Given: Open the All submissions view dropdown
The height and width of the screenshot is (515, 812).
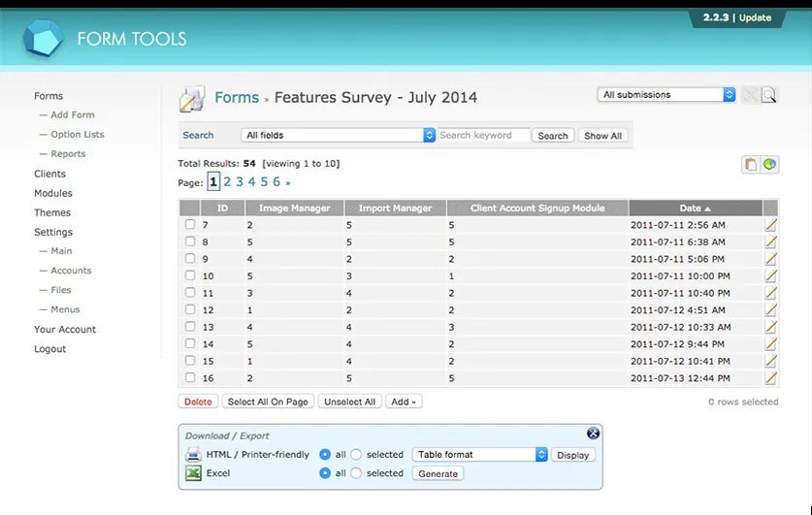Looking at the screenshot, I should click(x=666, y=95).
